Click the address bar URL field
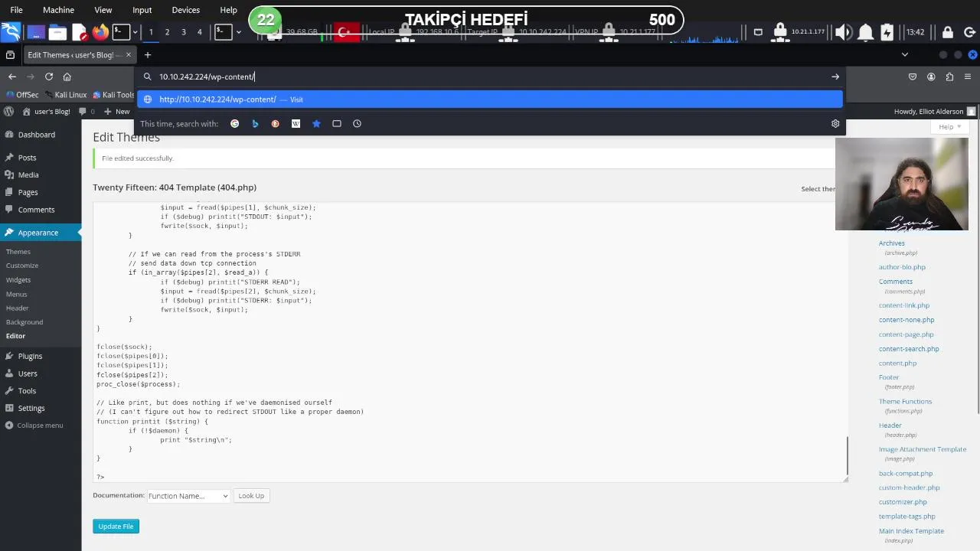 [490, 77]
